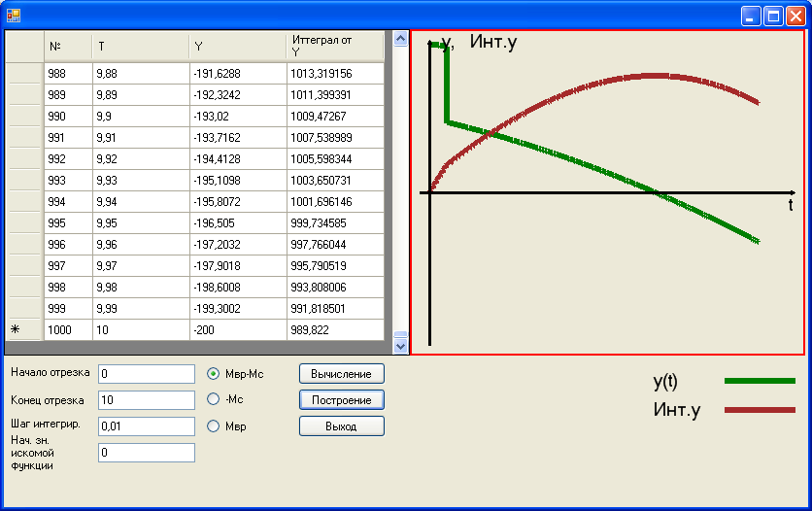Select cell with Y value -197,9018
The image size is (812, 511).
click(x=238, y=265)
